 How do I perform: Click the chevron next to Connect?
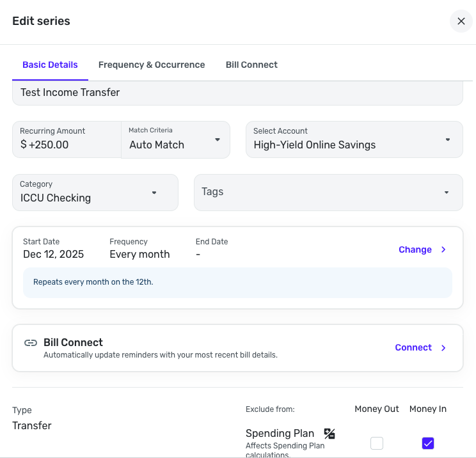pos(444,348)
